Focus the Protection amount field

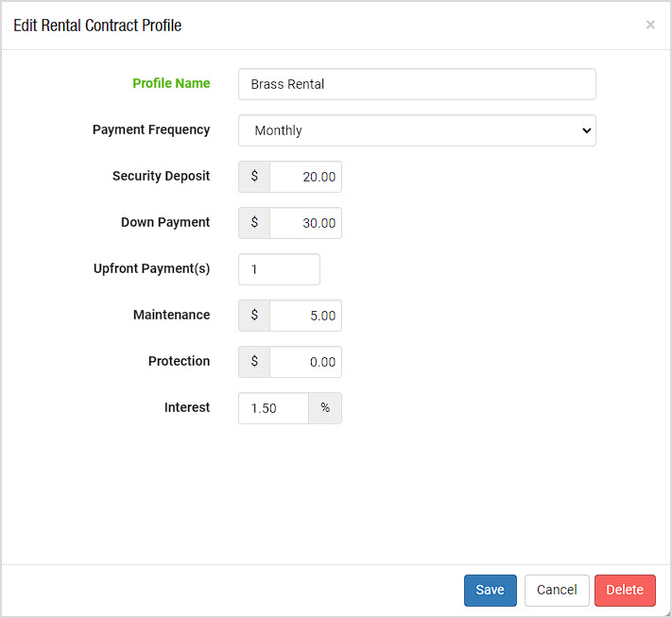pyautogui.click(x=305, y=362)
